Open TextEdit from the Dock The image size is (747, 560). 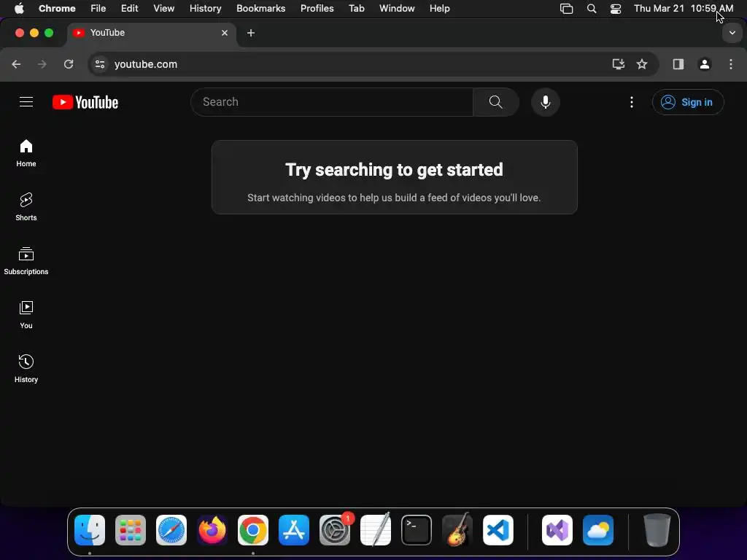click(376, 530)
